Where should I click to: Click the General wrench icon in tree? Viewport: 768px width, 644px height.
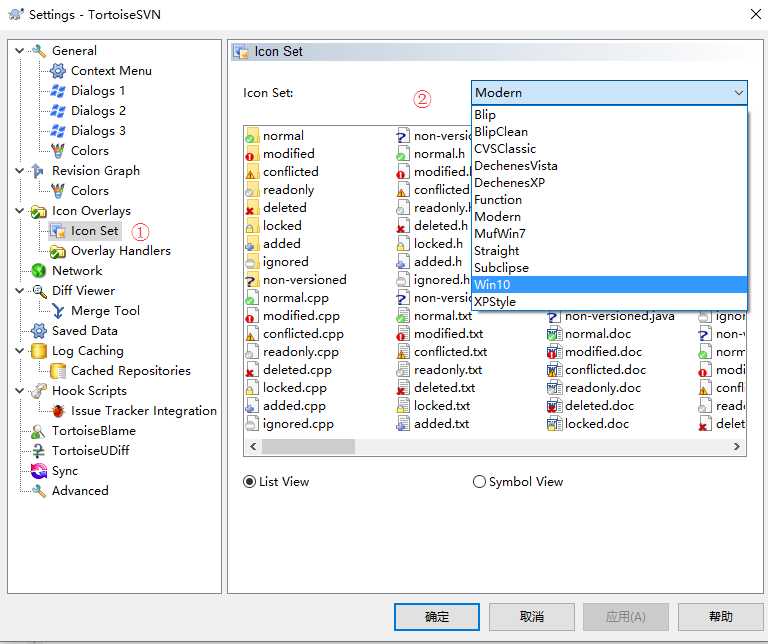[39, 50]
